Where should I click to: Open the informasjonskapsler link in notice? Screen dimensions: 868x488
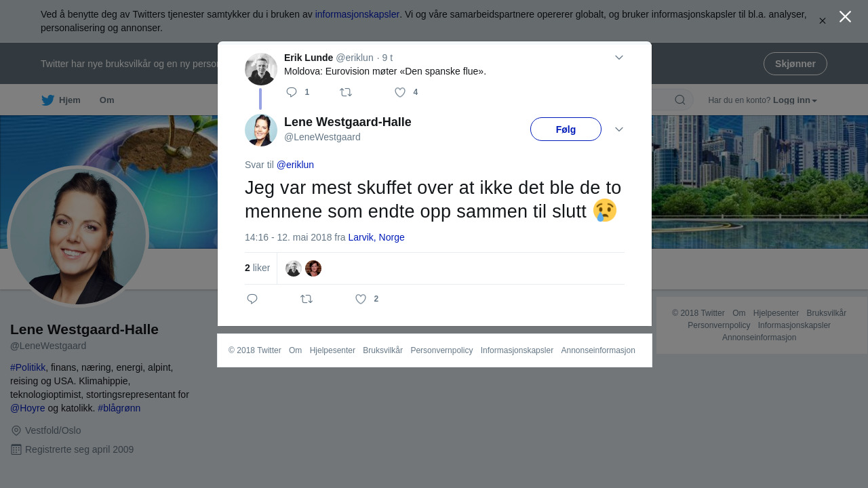pyautogui.click(x=357, y=14)
